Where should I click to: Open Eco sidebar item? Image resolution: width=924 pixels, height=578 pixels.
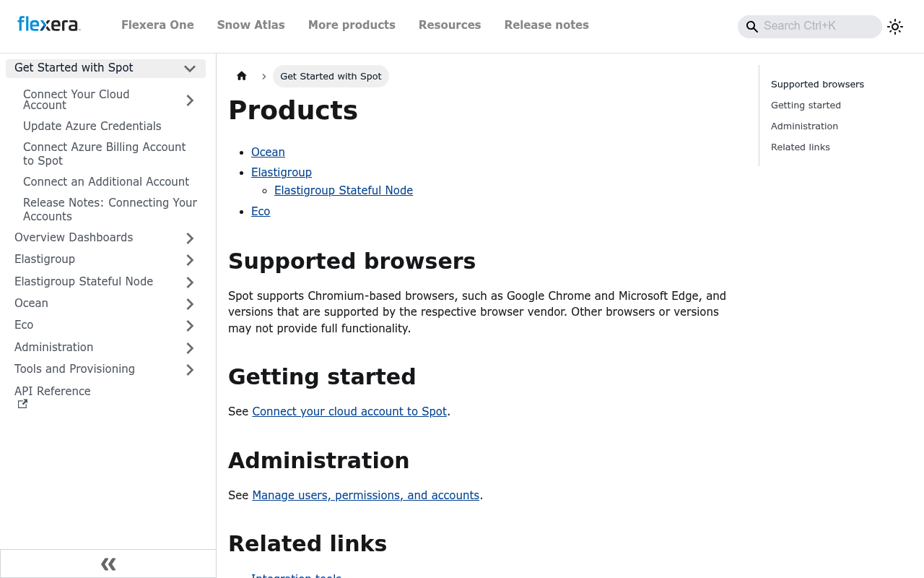[24, 325]
